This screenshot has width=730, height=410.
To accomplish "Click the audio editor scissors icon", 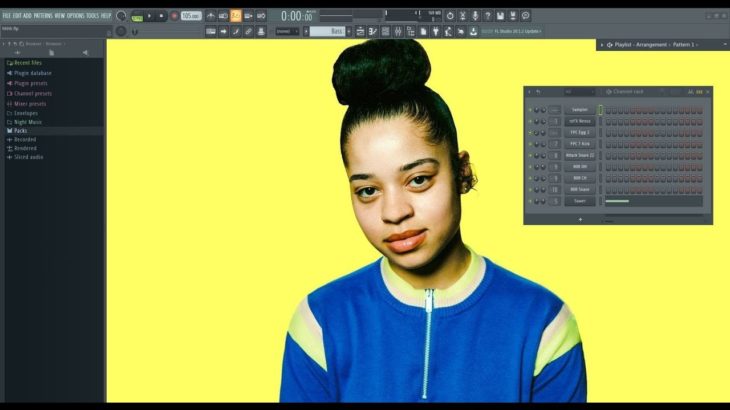I will (463, 16).
